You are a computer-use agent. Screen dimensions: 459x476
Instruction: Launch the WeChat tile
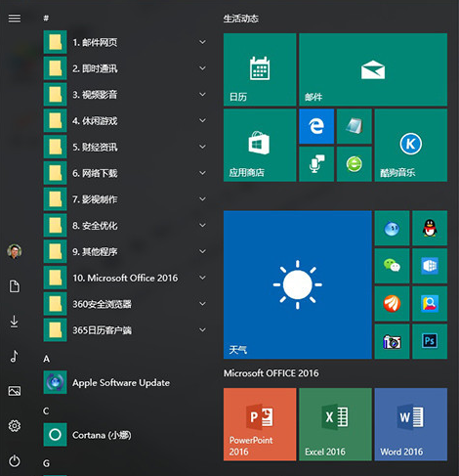[392, 266]
